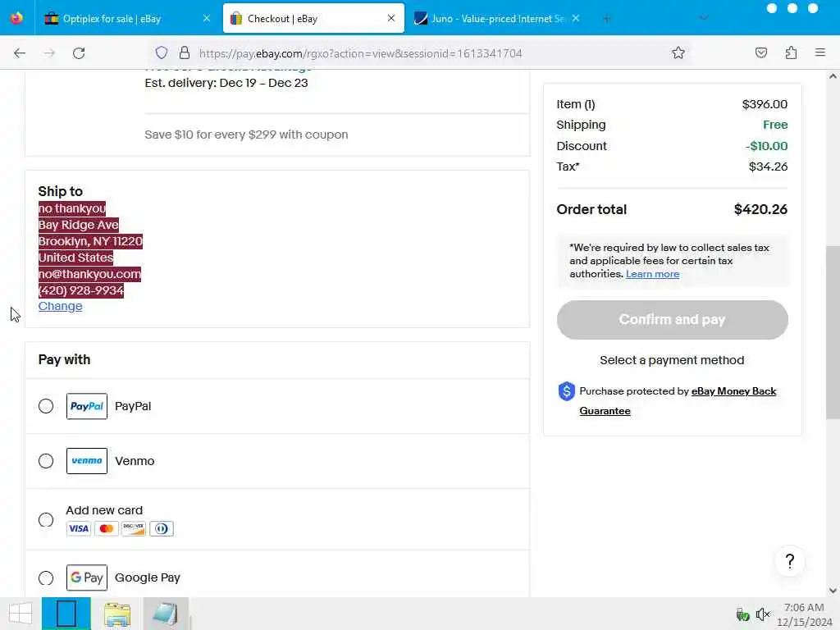Screen dimensions: 840x630
Task: Click the Confirm and pay button
Action: [673, 320]
